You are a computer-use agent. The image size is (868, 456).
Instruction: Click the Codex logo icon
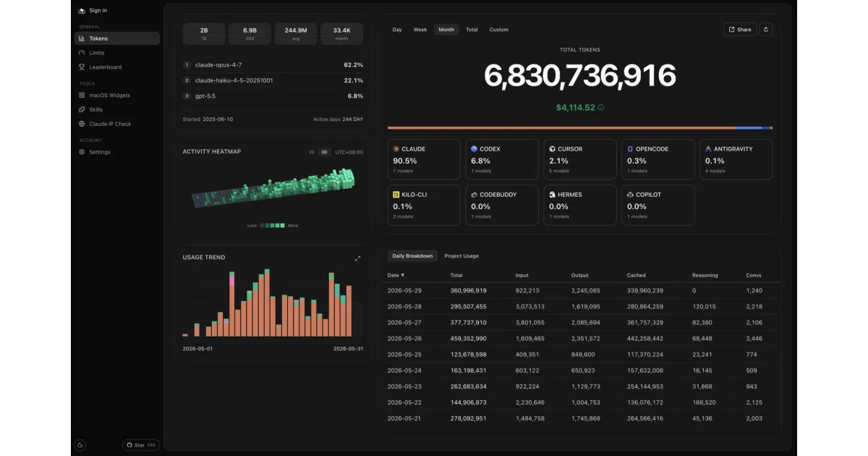(475, 148)
